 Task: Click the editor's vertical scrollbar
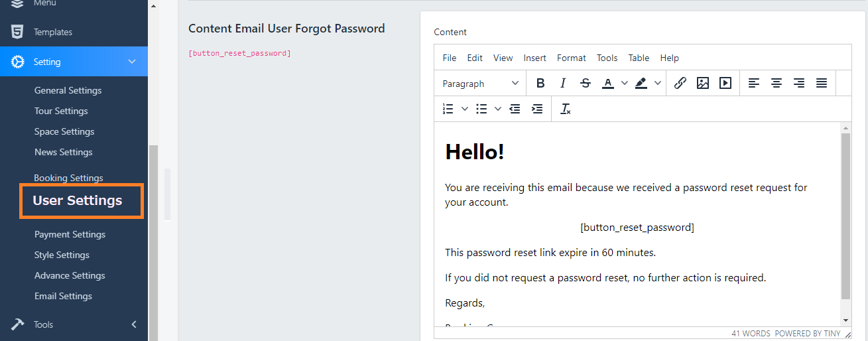(x=845, y=212)
